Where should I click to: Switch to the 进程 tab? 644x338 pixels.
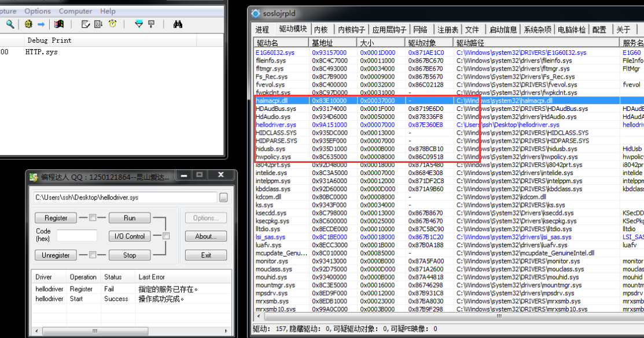point(262,29)
